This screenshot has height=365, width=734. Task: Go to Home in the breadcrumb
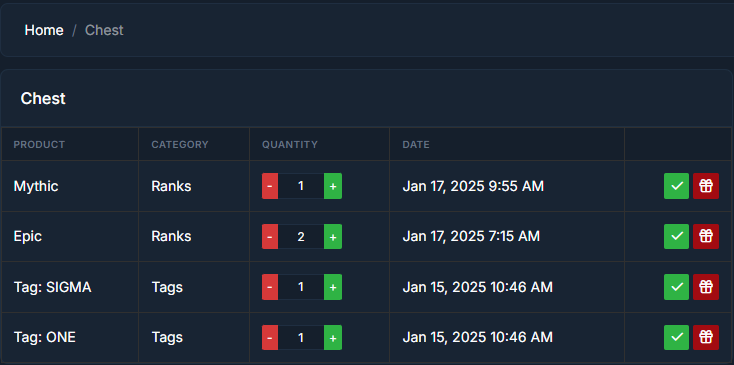(44, 30)
